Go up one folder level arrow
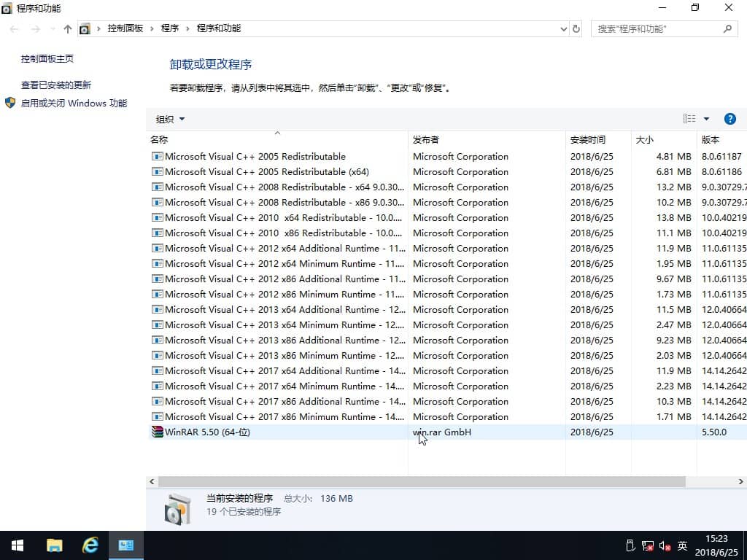747x560 pixels. point(68,29)
